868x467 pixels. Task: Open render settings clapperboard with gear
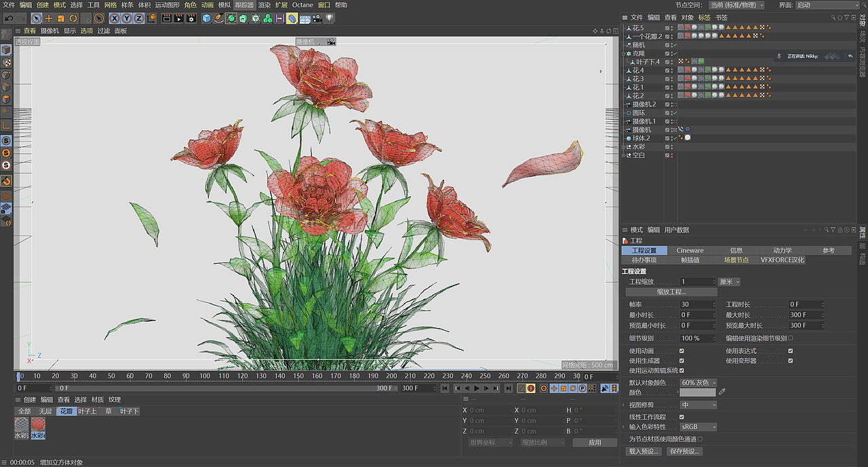[x=191, y=18]
